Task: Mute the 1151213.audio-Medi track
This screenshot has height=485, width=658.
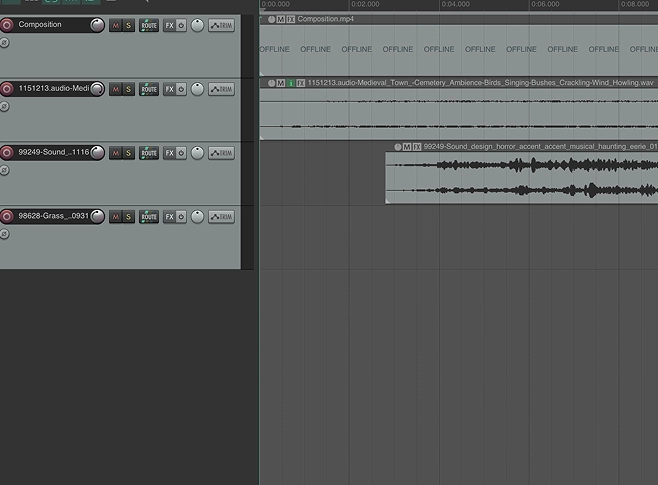Action: [x=115, y=89]
